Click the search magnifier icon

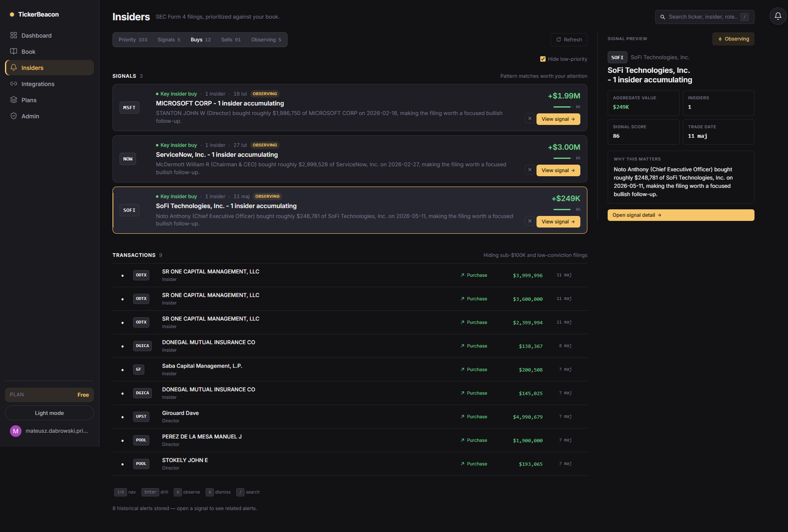tap(663, 17)
